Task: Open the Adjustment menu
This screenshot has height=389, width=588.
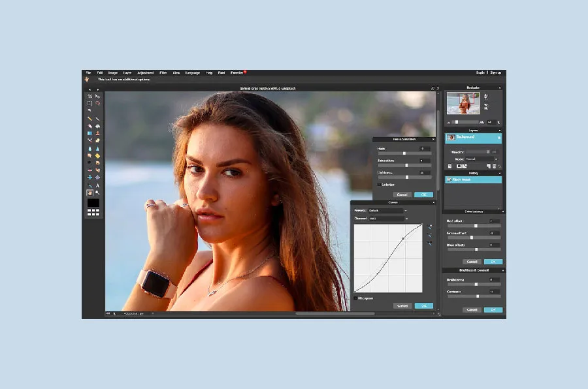Action: (145, 72)
